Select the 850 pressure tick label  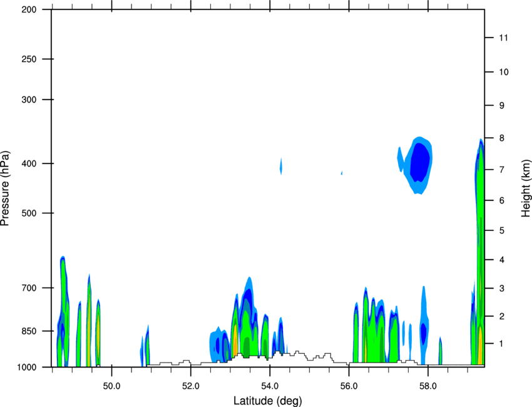[29, 331]
